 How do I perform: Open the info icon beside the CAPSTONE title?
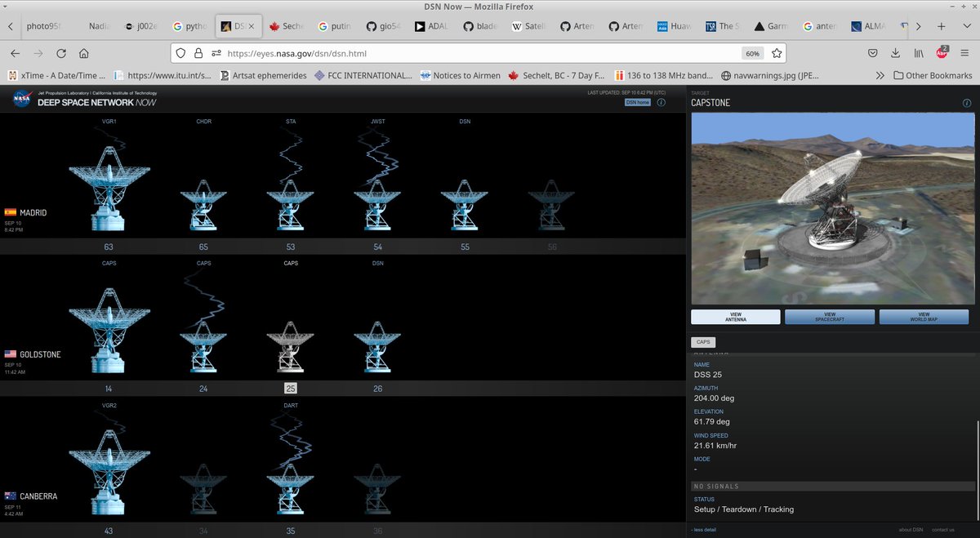[966, 103]
